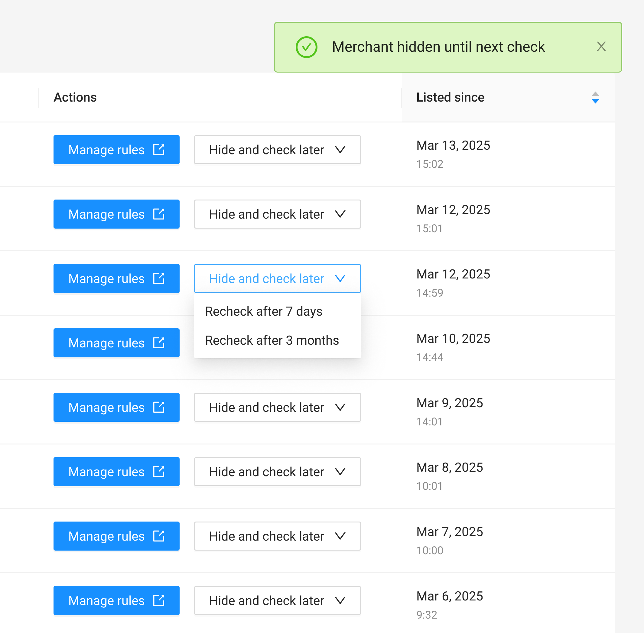
Task: Click the Mar 9, 2025 date text
Action: [x=449, y=403]
